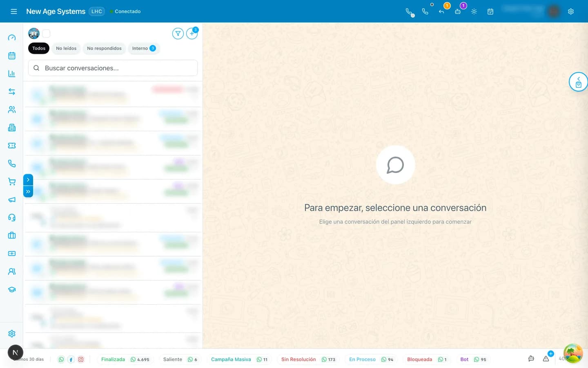Open the hamburger main menu

[x=13, y=11]
